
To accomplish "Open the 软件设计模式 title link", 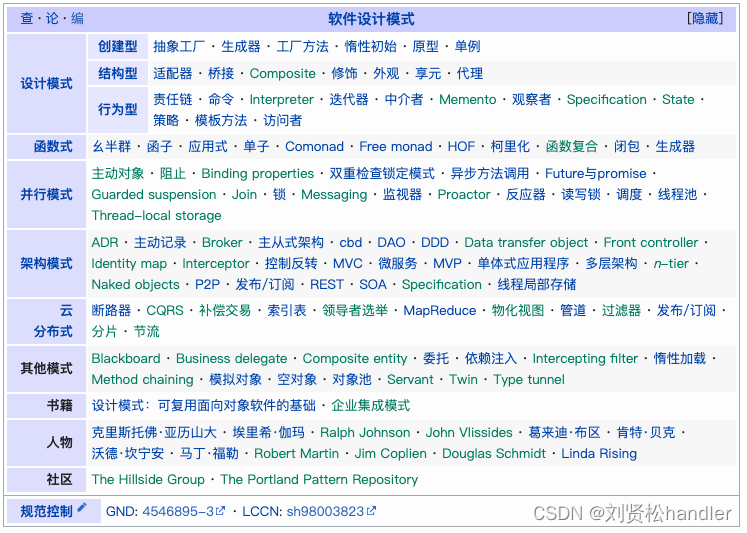I will click(x=371, y=19).
